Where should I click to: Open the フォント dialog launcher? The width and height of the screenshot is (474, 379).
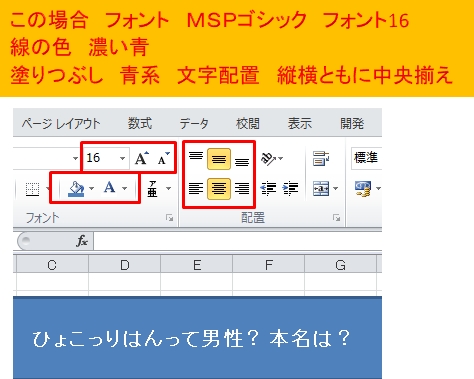click(169, 218)
